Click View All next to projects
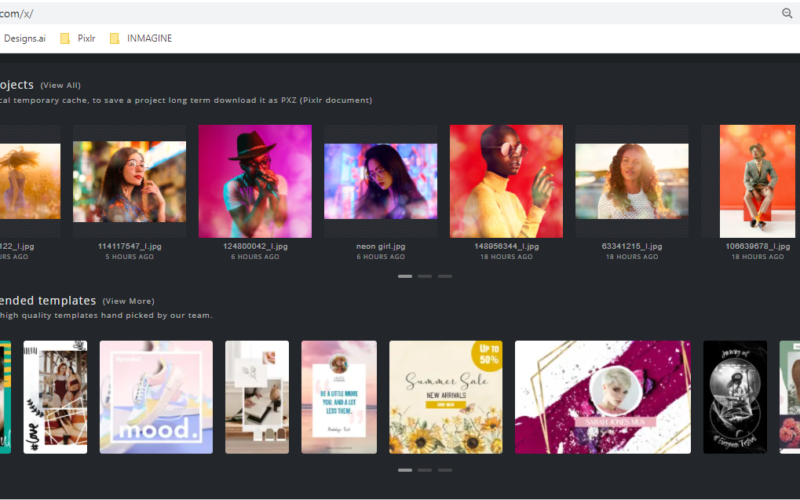 point(60,85)
